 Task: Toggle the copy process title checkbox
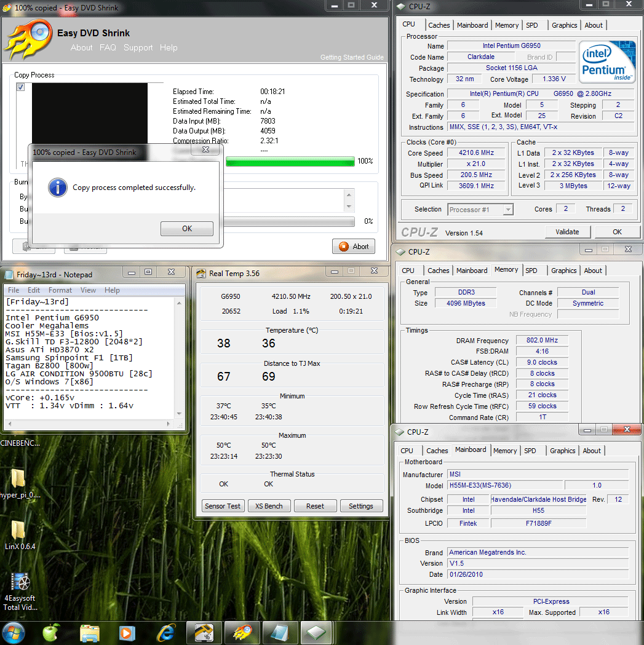(x=20, y=87)
